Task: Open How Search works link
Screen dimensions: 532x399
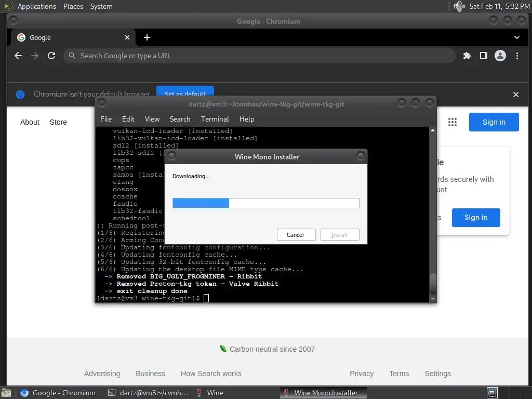Action: coord(211,374)
